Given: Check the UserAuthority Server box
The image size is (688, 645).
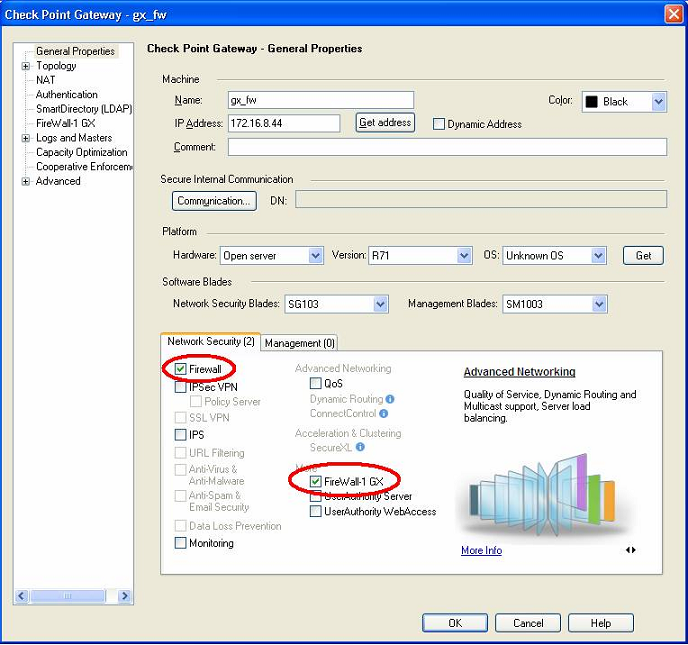Looking at the screenshot, I should [x=315, y=498].
